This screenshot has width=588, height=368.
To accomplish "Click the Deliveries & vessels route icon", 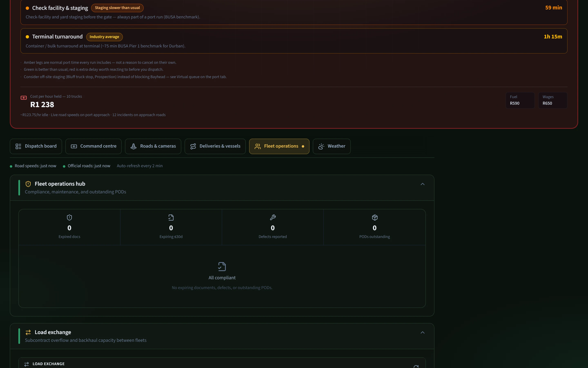I will (193, 146).
